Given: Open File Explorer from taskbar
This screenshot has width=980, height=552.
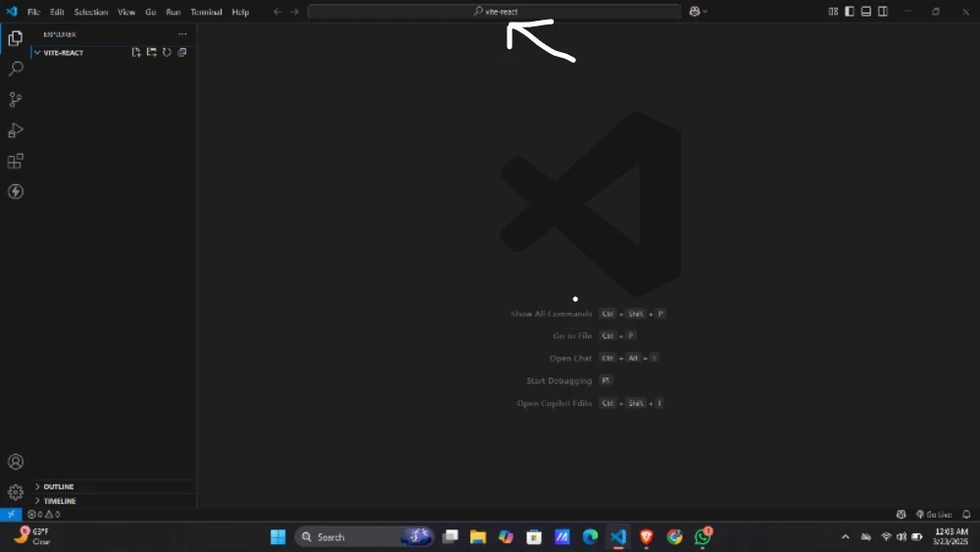Looking at the screenshot, I should click(x=478, y=536).
